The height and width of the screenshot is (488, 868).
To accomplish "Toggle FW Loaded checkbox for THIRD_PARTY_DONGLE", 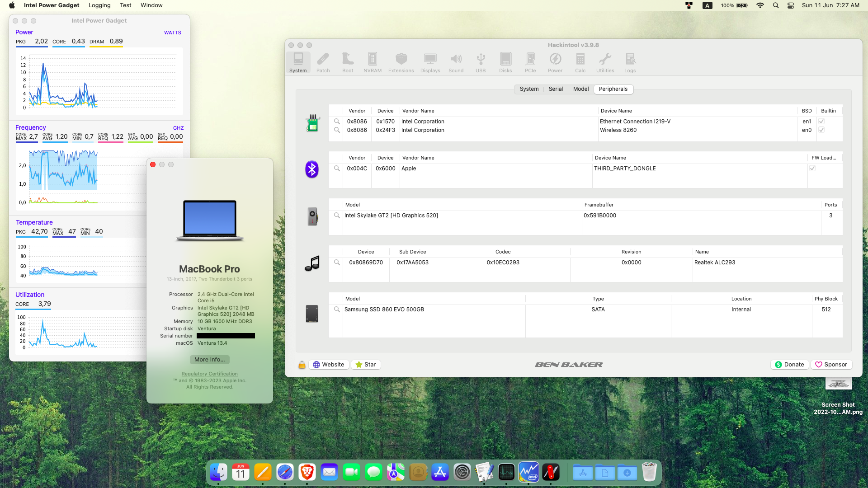I will 812,169.
